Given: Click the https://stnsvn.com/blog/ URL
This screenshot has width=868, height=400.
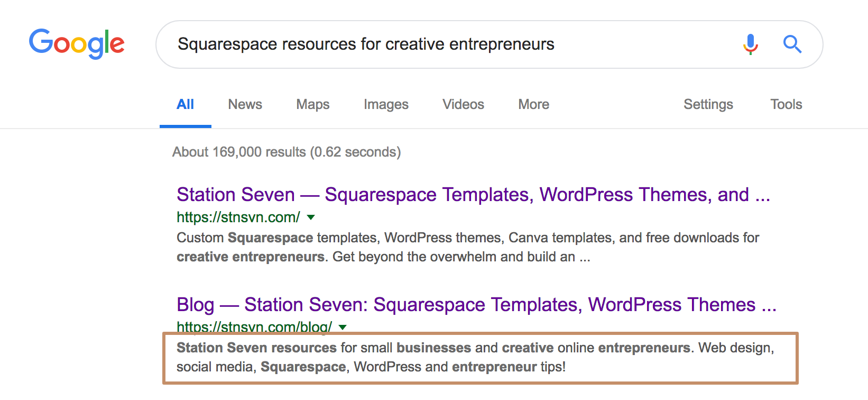Looking at the screenshot, I should coord(254,327).
